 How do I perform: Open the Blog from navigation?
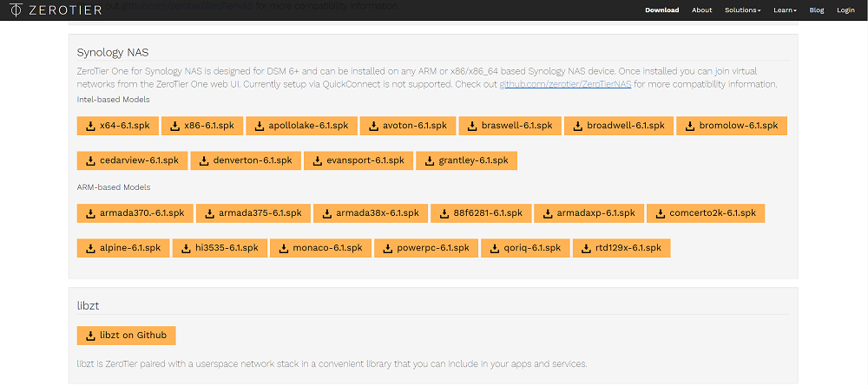click(x=817, y=10)
